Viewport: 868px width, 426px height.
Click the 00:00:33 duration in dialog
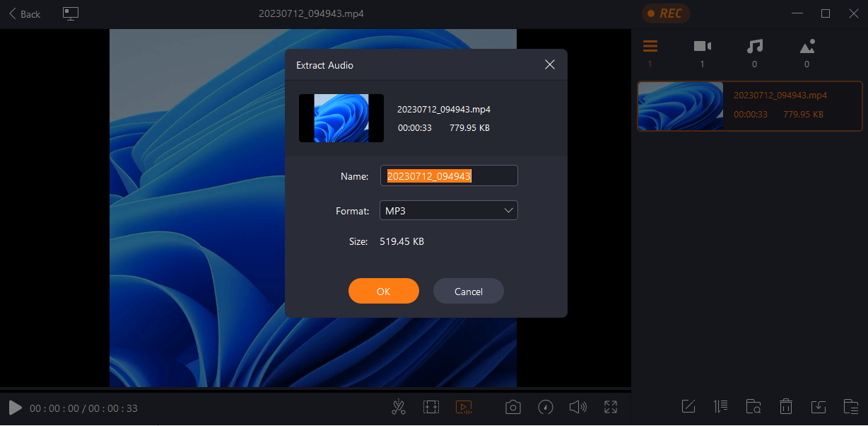click(x=415, y=128)
